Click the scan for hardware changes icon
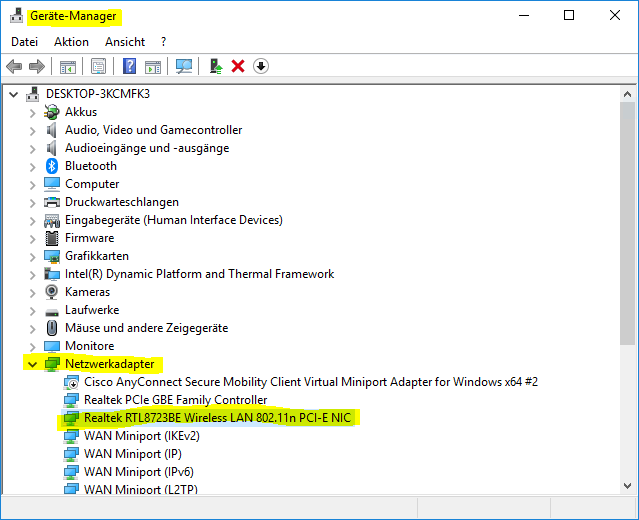The height and width of the screenshot is (520, 639). [184, 67]
